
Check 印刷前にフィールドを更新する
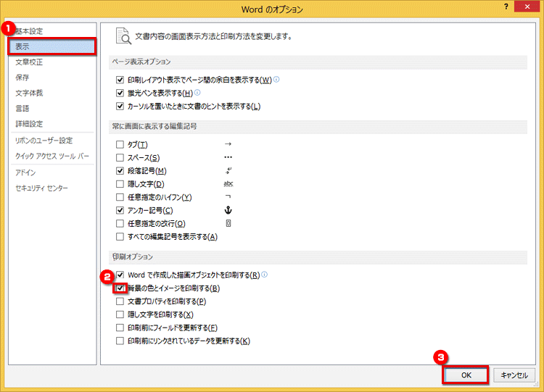pyautogui.click(x=120, y=328)
